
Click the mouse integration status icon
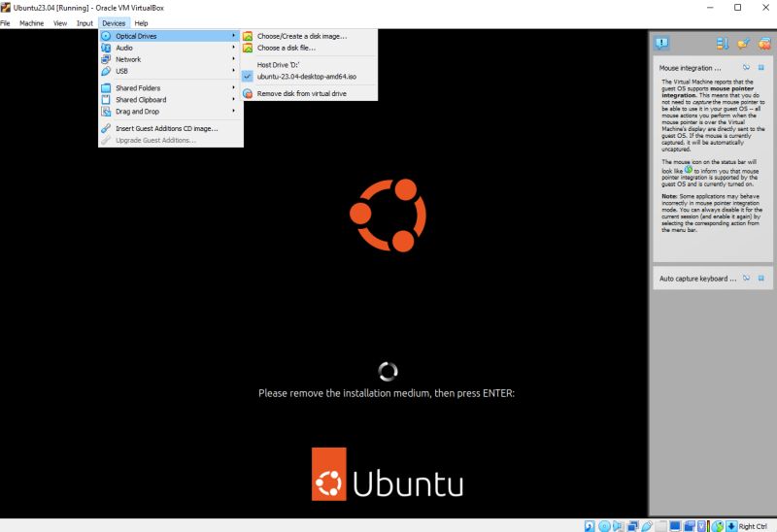[718, 526]
